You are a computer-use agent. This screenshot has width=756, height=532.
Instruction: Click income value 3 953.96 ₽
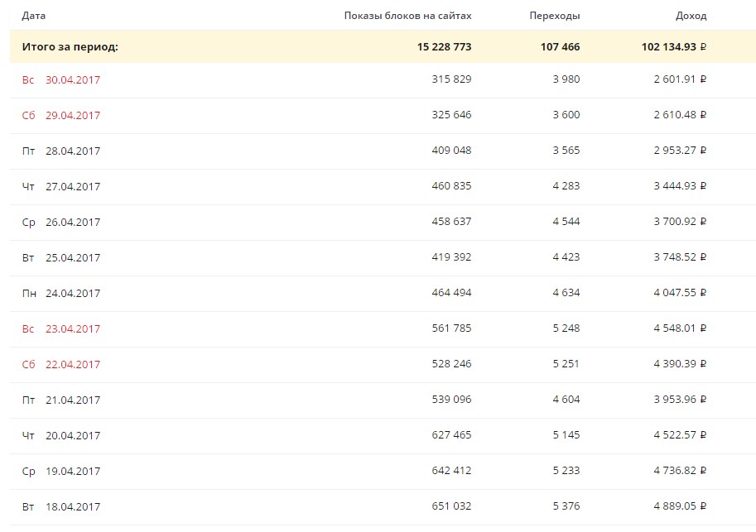coord(680,400)
